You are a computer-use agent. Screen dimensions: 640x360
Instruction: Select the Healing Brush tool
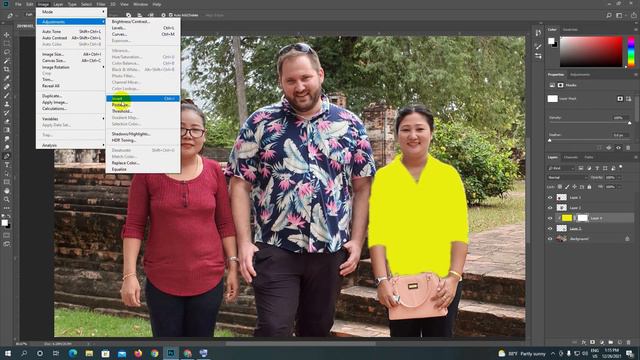(7, 87)
